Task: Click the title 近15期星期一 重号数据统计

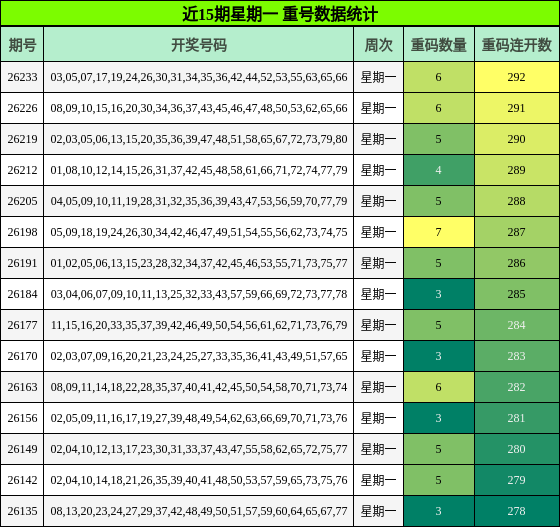Action: pos(280,14)
